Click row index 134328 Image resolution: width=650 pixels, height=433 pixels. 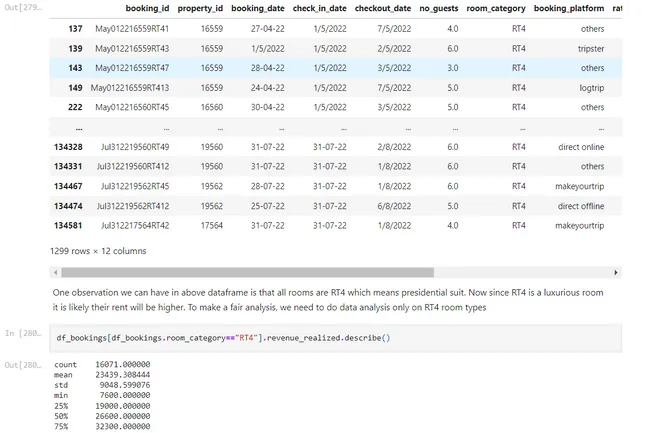click(x=68, y=147)
